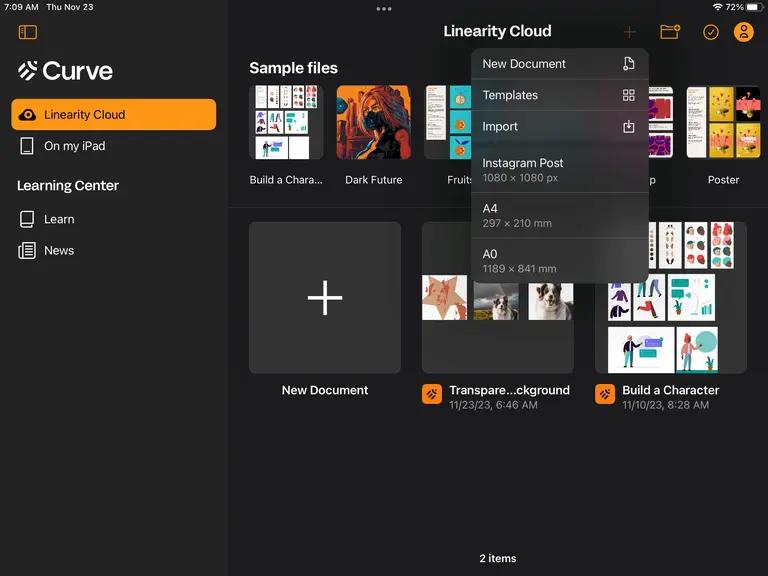Click the Linearity Cloud cloud icon
This screenshot has width=768, height=576.
[27, 115]
